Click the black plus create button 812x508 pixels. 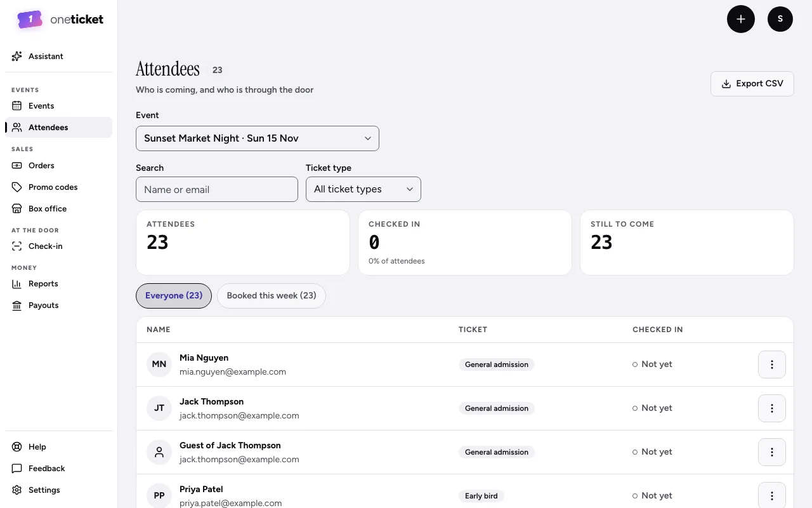click(x=741, y=19)
